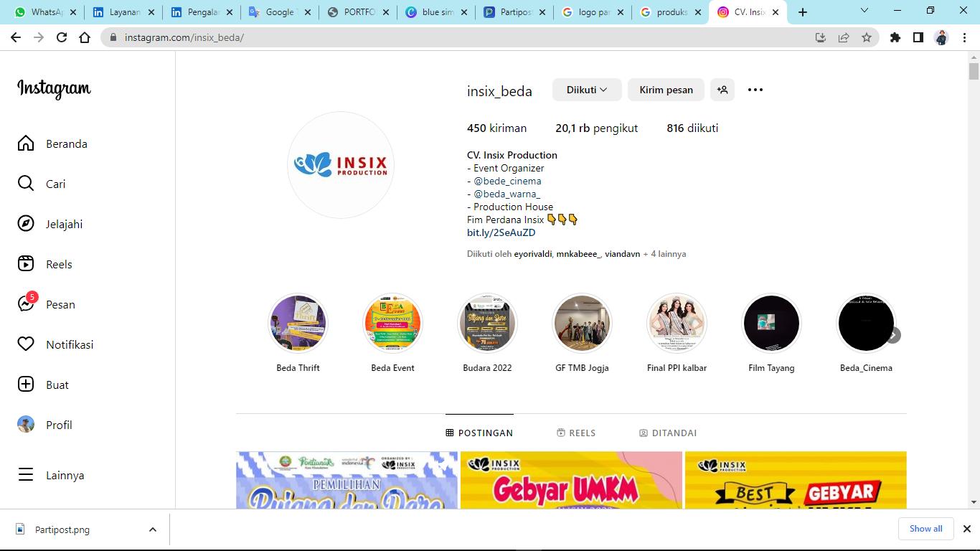Show next story highlights with arrow
Image resolution: width=980 pixels, height=551 pixels.
[892, 335]
